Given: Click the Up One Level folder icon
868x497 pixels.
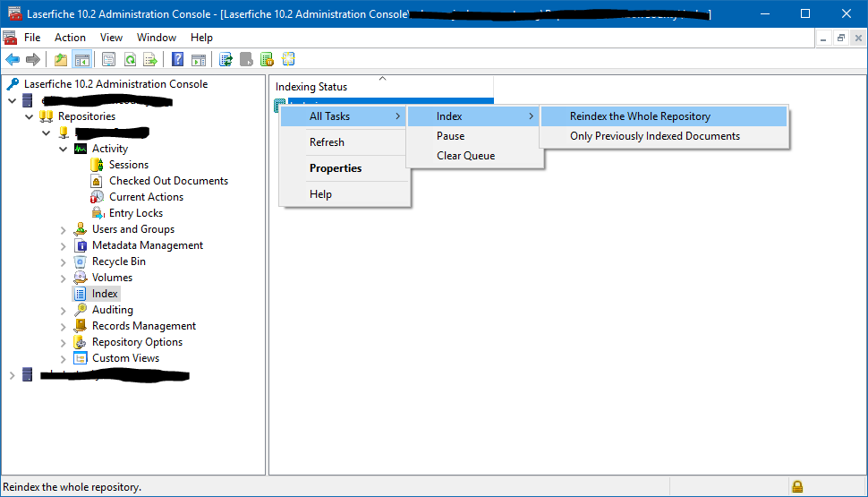Looking at the screenshot, I should coord(60,59).
